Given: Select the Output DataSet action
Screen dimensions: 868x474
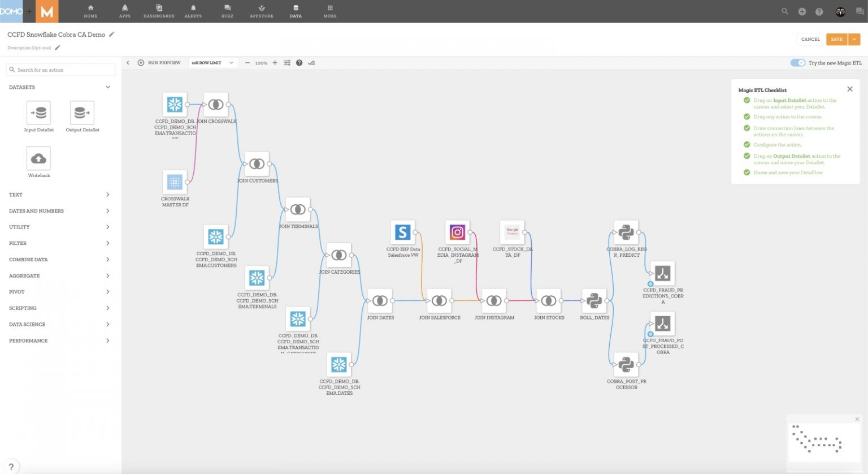Looking at the screenshot, I should (82, 113).
